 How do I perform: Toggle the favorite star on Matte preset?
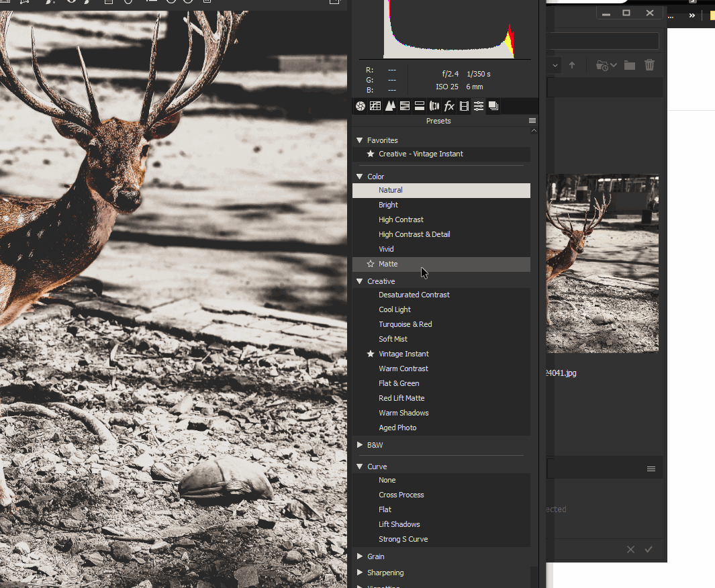(x=371, y=264)
